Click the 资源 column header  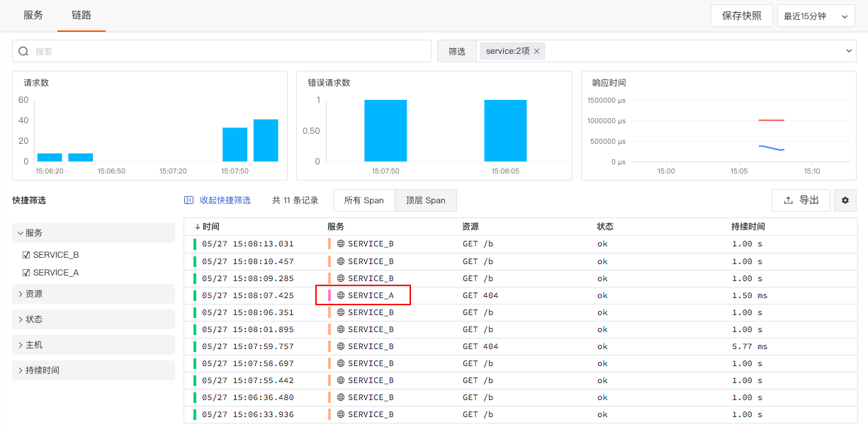(470, 227)
